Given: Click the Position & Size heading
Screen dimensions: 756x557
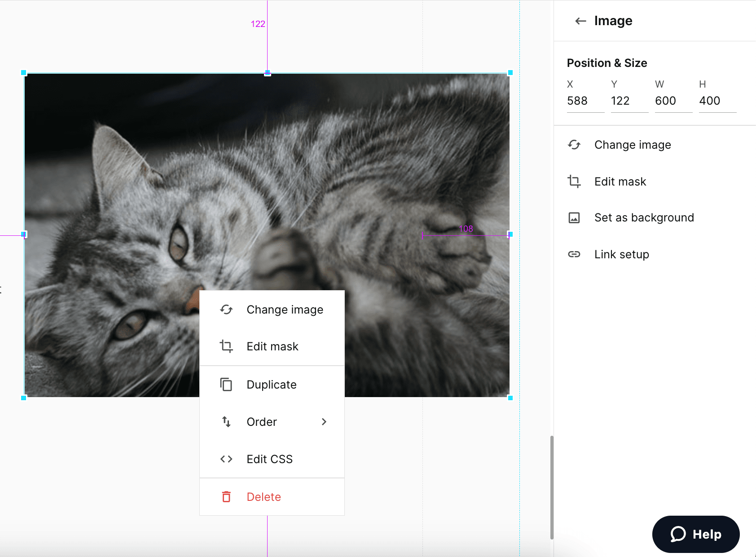Looking at the screenshot, I should click(607, 63).
